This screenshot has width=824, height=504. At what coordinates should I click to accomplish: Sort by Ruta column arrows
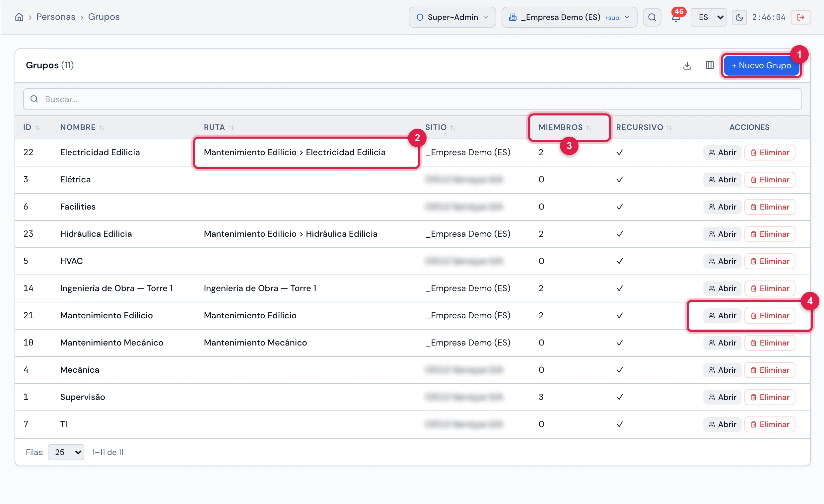point(231,127)
